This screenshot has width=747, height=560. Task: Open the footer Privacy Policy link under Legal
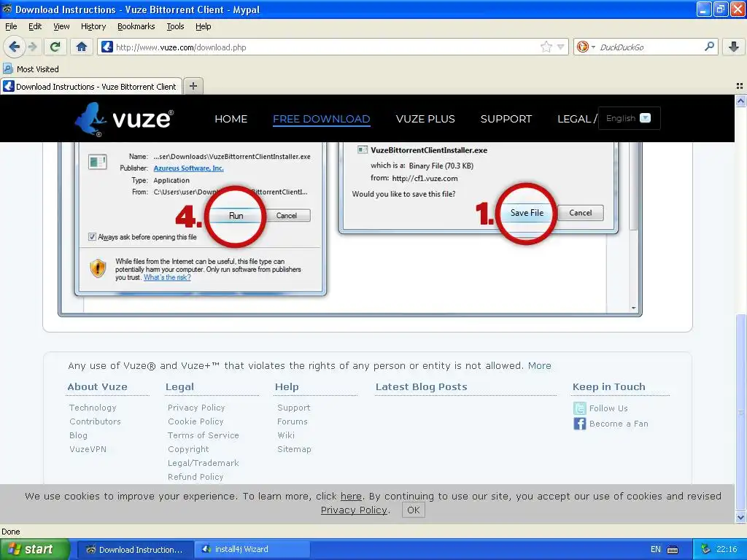coord(196,408)
